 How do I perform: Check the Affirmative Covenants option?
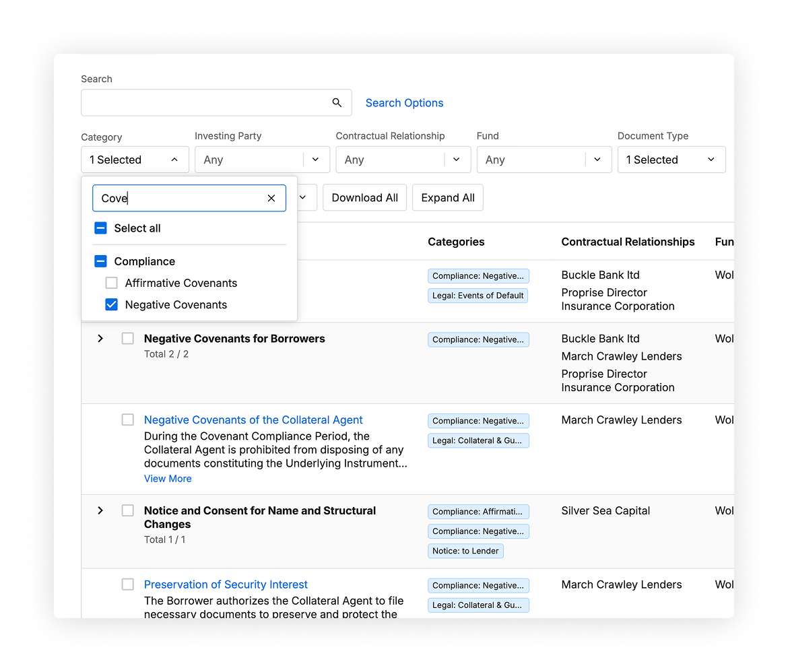click(112, 283)
